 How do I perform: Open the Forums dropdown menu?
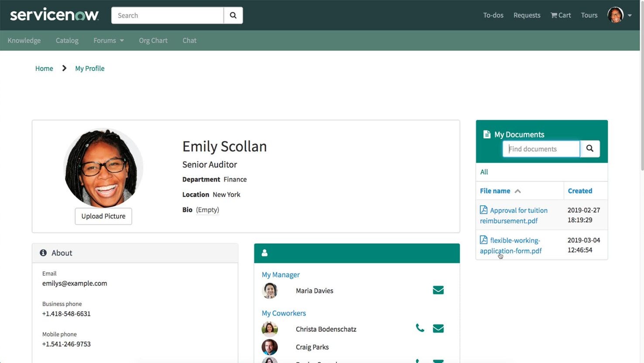pyautogui.click(x=108, y=40)
